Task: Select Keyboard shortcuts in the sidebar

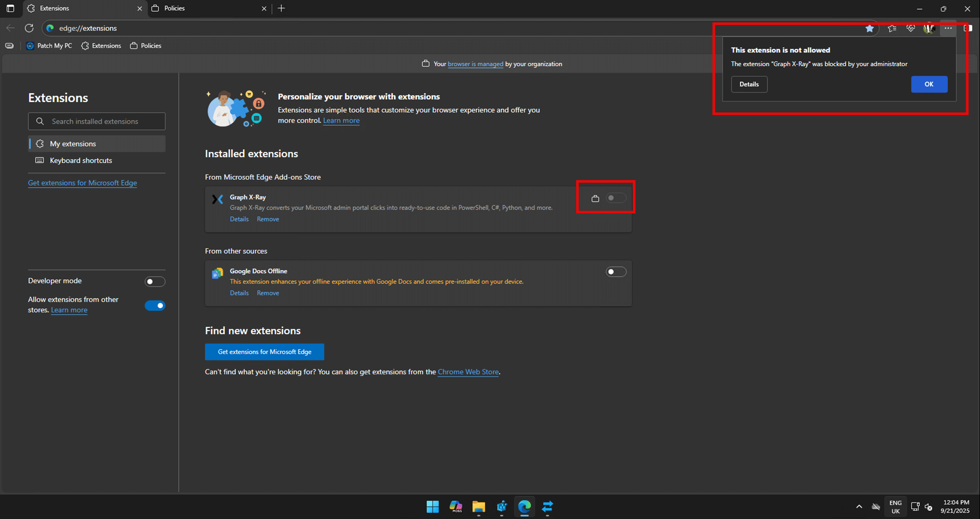Action: point(81,160)
